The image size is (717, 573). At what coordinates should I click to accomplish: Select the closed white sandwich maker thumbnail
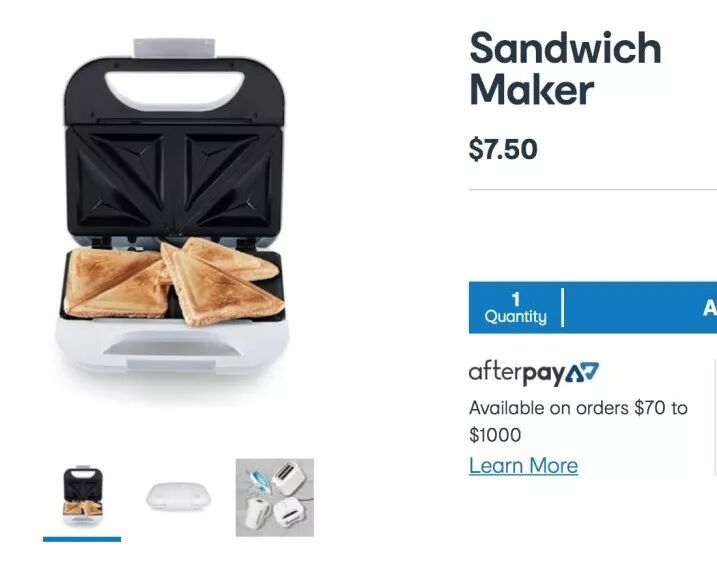point(179,497)
